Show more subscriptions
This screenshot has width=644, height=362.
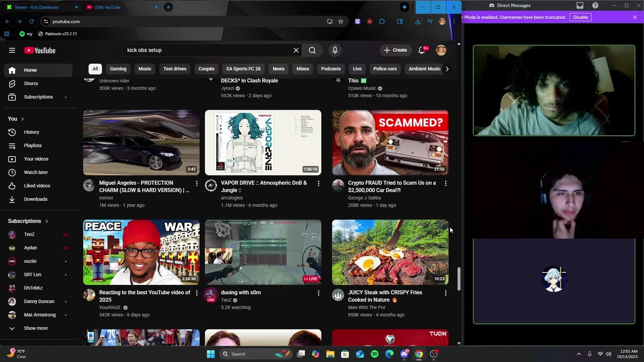point(38,328)
